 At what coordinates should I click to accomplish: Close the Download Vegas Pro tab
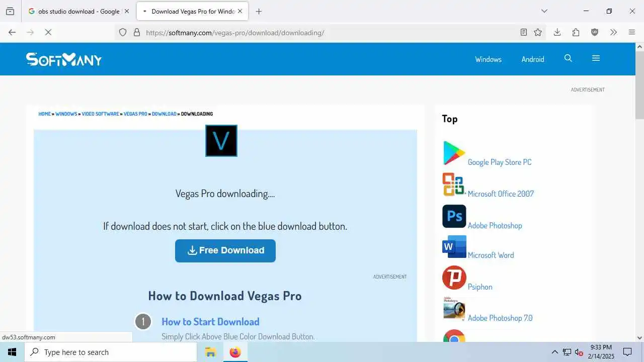click(x=240, y=11)
